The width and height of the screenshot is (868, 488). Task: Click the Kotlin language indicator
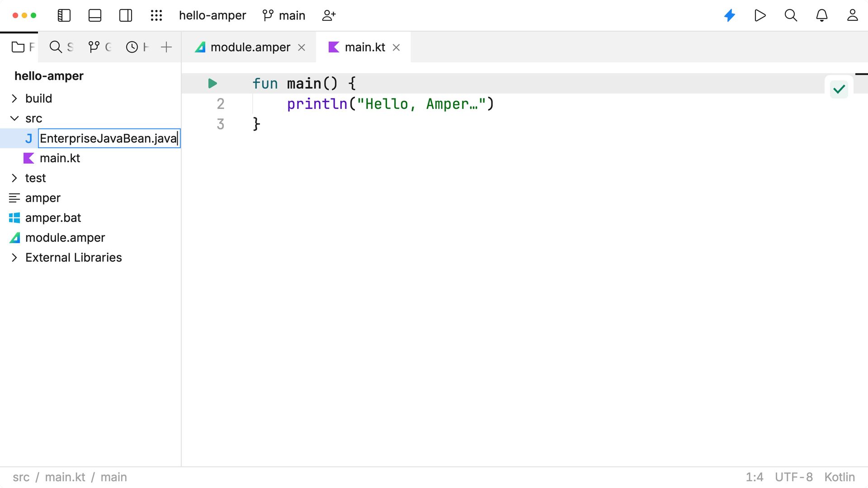pyautogui.click(x=840, y=477)
